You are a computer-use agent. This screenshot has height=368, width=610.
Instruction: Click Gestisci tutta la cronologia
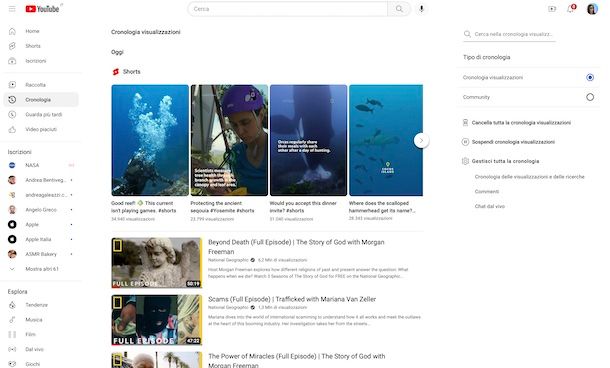coord(505,161)
